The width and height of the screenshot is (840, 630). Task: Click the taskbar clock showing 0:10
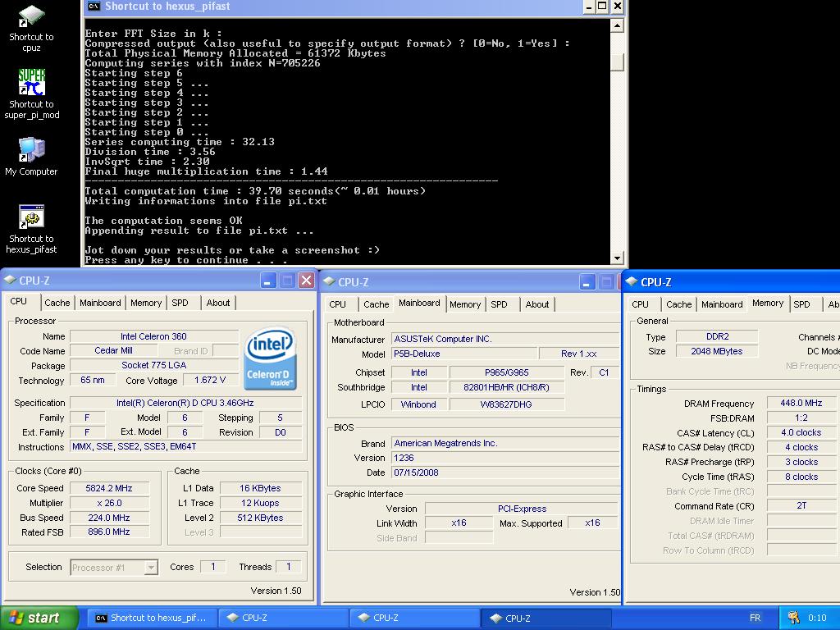coord(818,618)
